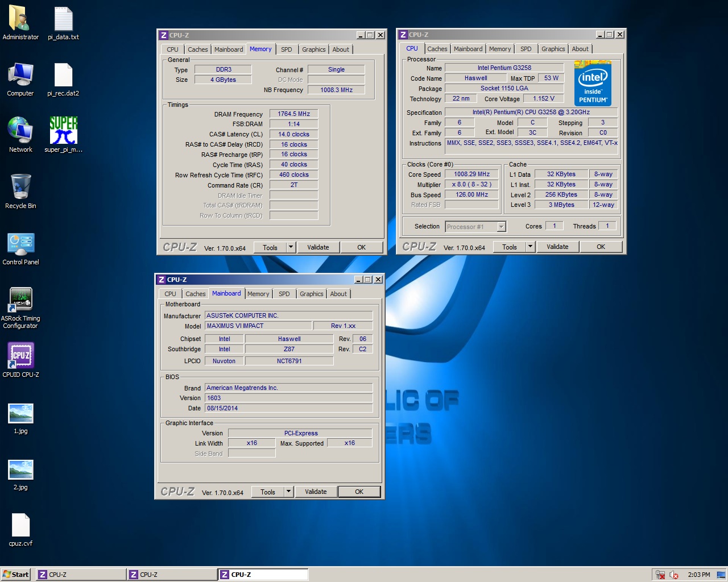Open SPD tab in Mainboard window

click(284, 294)
